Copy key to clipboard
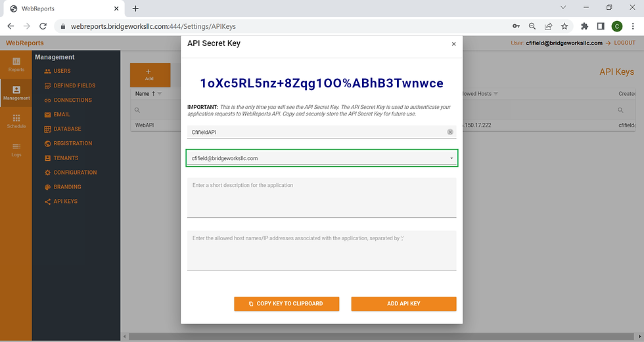The width and height of the screenshot is (644, 342). click(287, 304)
